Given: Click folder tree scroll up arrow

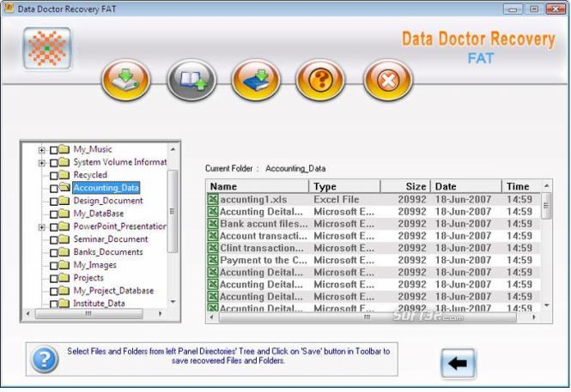Looking at the screenshot, I should point(173,149).
